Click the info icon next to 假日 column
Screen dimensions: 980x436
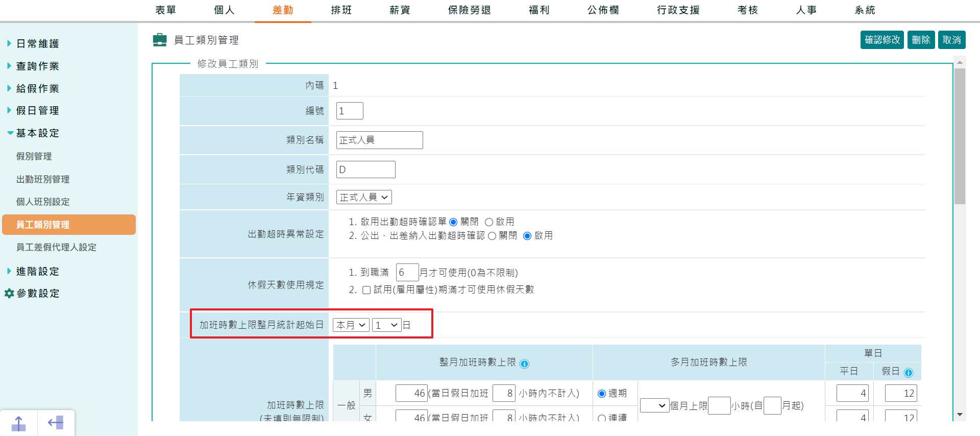coord(909,372)
